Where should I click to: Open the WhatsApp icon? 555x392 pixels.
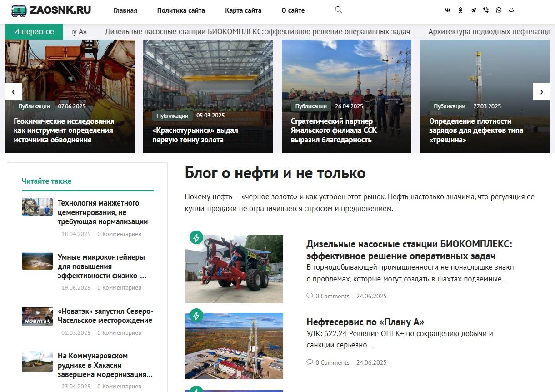tap(499, 10)
